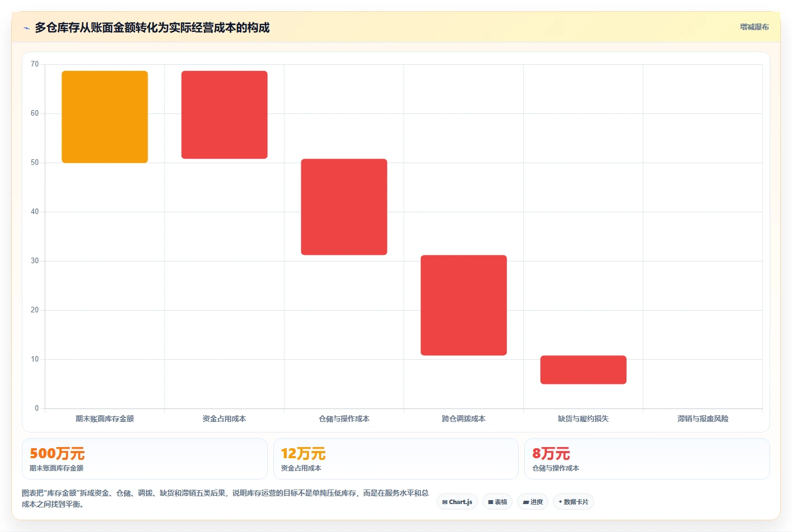The width and height of the screenshot is (792, 532).
Task: Click the description paragraph starting 图表把
Action: click(x=225, y=498)
